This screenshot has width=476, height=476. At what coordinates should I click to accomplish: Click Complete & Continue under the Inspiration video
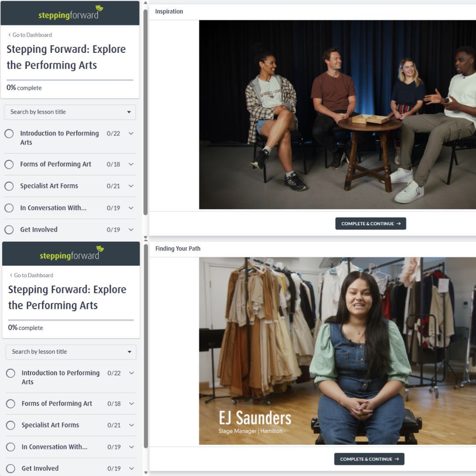(371, 224)
